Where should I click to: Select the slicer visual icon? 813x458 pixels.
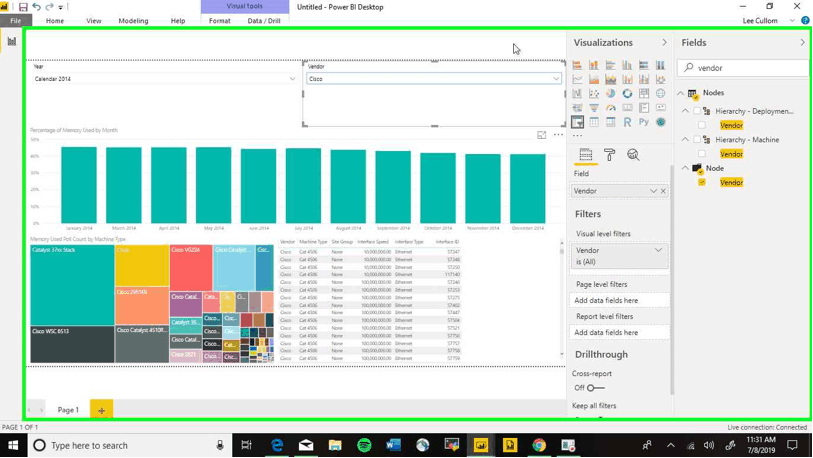(x=577, y=122)
